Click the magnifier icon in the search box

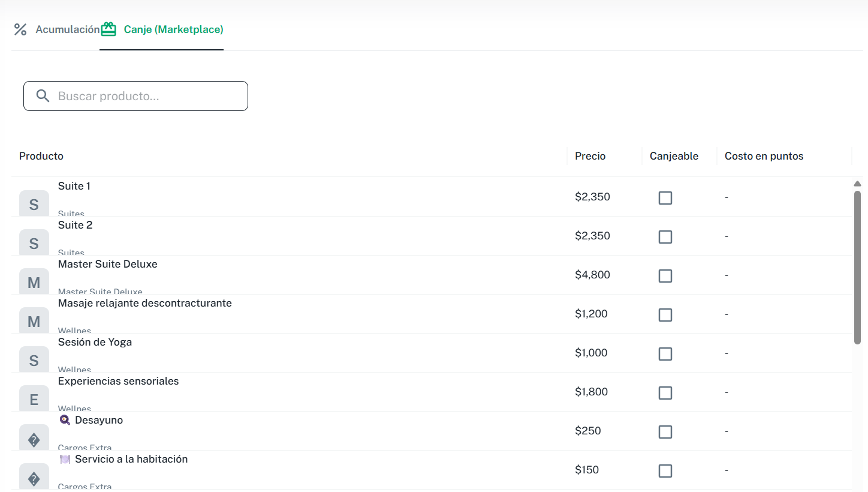coord(43,95)
